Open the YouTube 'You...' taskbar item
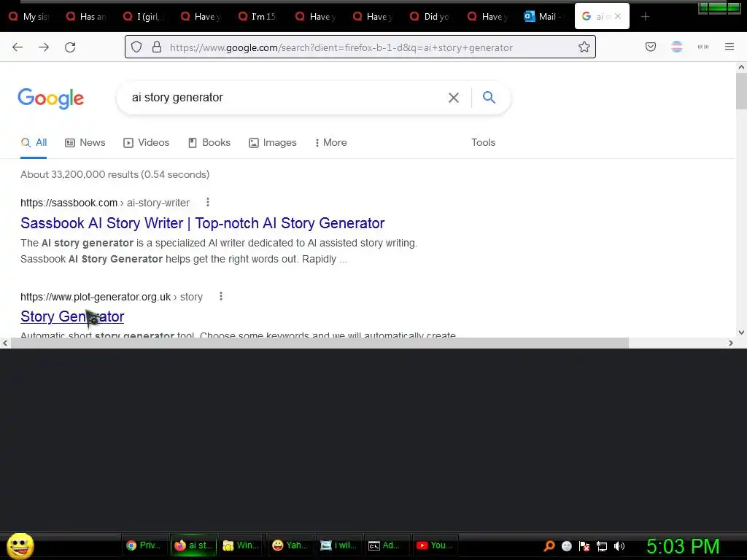Image resolution: width=747 pixels, height=560 pixels. pyautogui.click(x=435, y=545)
